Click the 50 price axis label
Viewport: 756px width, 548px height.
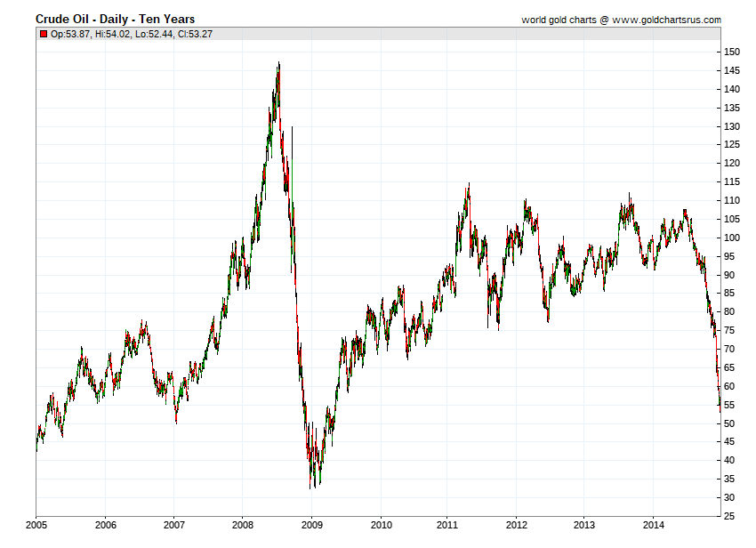click(x=729, y=423)
